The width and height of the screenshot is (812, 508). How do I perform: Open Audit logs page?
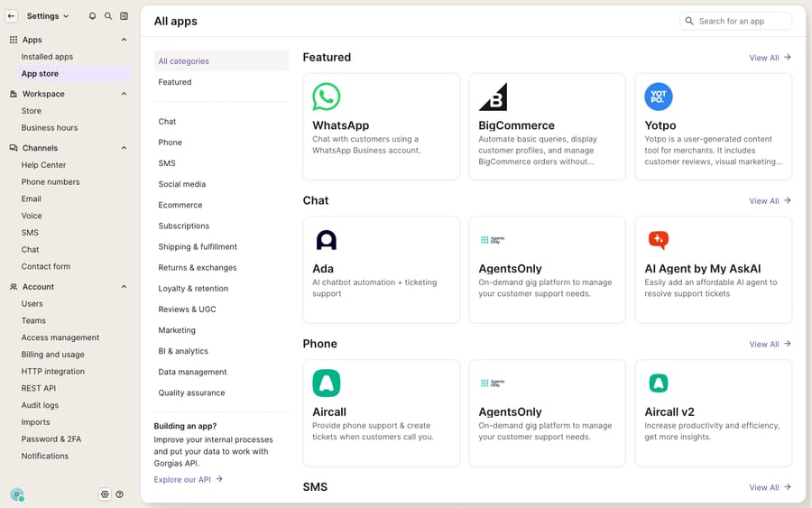point(40,405)
